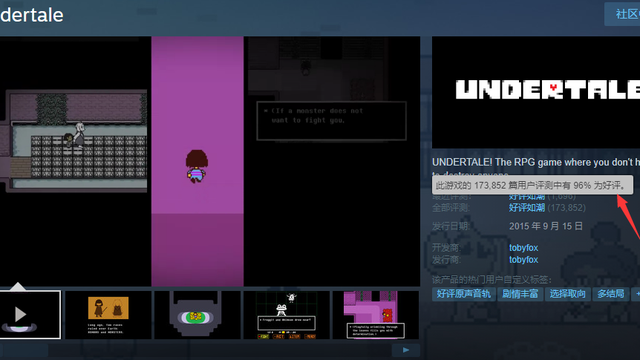Open the golden flower bed screenshot thumbnail

(x=197, y=315)
